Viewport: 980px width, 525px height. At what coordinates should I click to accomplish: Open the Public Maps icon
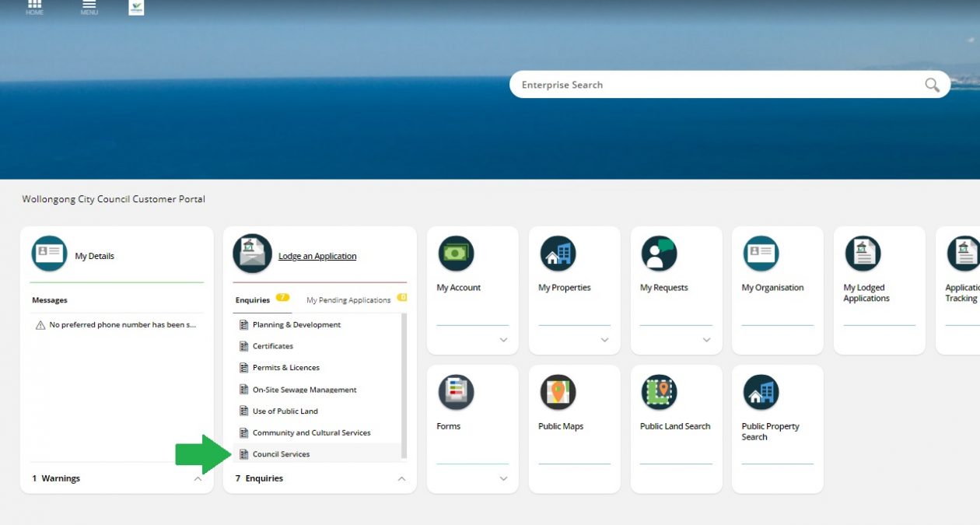[x=558, y=393]
